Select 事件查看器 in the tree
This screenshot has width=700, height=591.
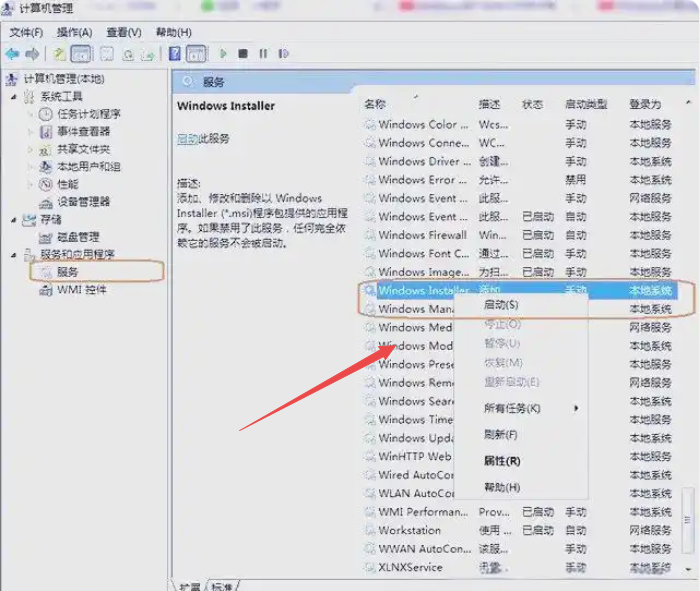pyautogui.click(x=83, y=132)
